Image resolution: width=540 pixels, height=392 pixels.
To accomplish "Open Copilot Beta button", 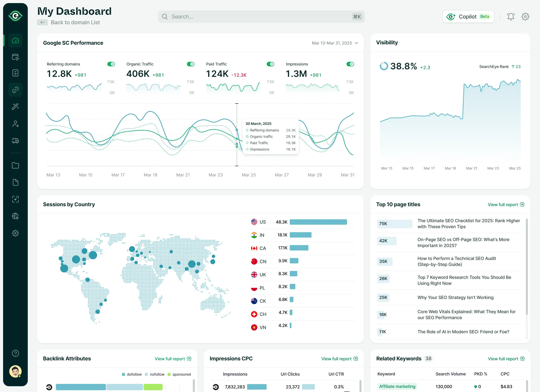I will pos(468,17).
